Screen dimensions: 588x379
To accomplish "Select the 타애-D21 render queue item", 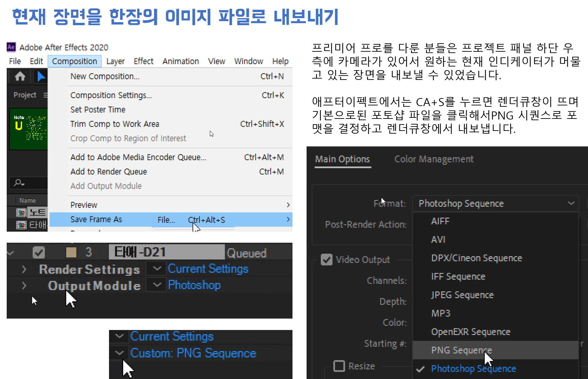I will tap(166, 252).
